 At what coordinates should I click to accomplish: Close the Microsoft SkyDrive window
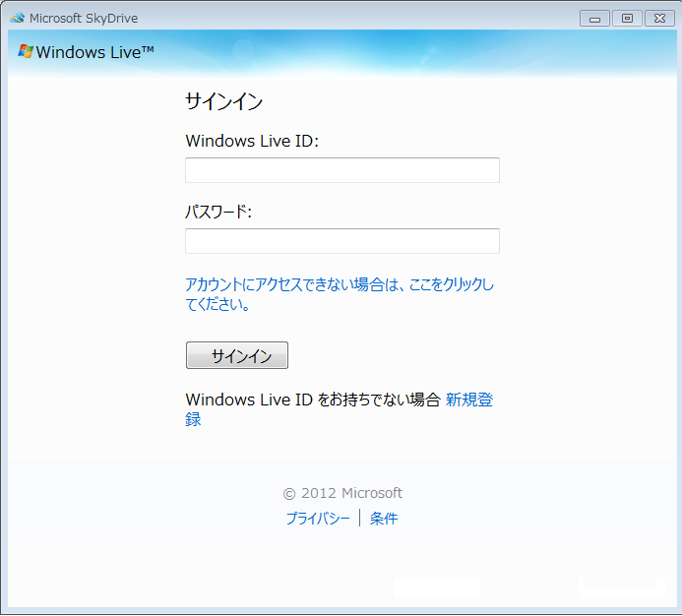[659, 19]
